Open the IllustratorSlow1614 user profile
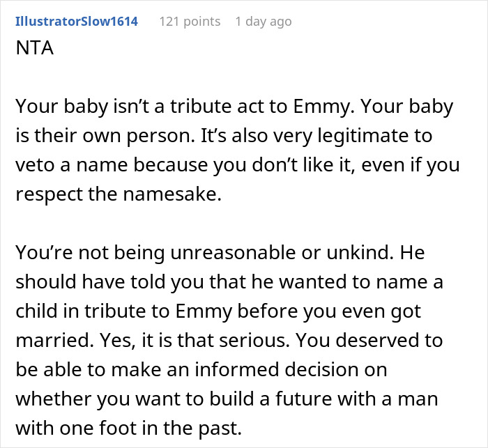The width and height of the screenshot is (488, 448). click(x=76, y=22)
